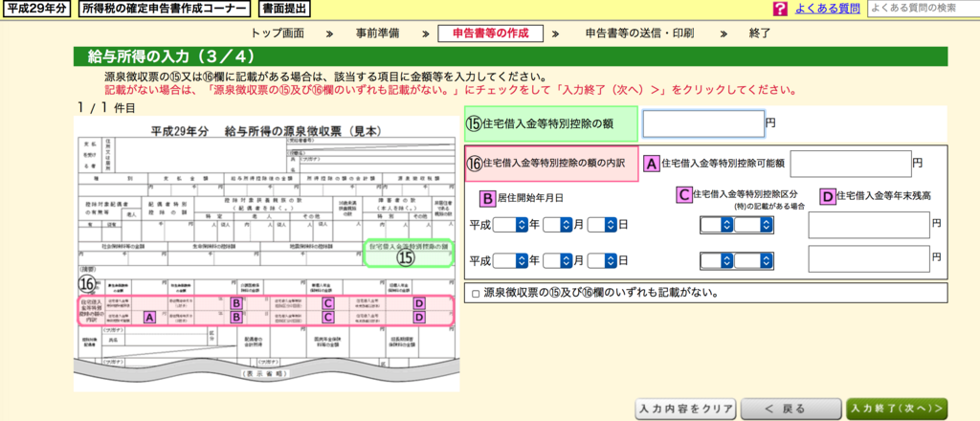
Task: Click the < 戻る button
Action: [x=791, y=410]
